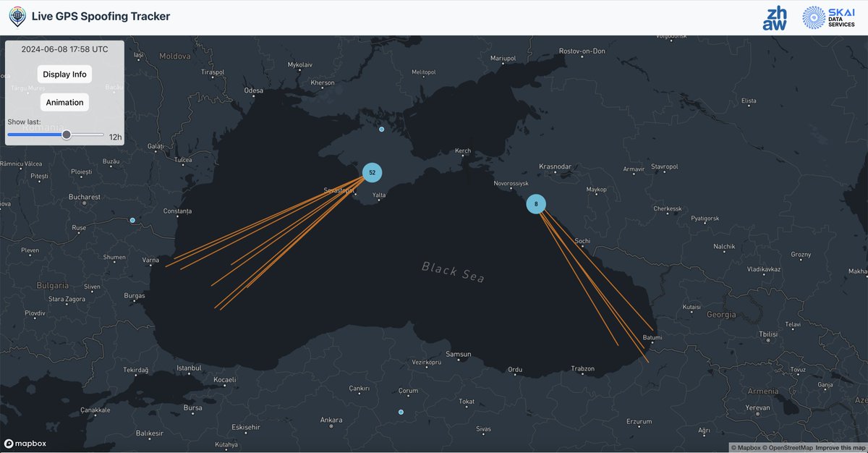
Task: Click the 12h value next to slider
Action: [116, 137]
